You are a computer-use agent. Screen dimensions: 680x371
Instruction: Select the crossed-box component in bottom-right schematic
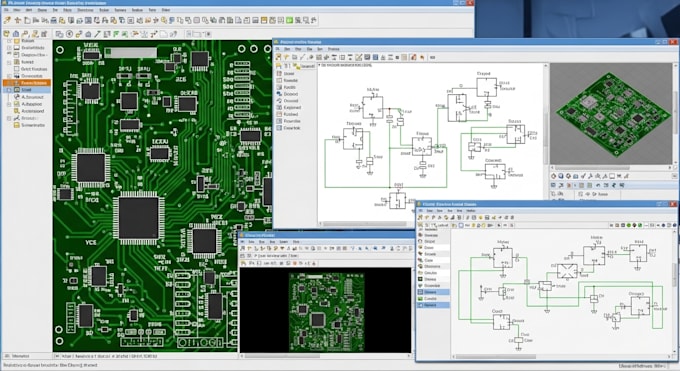[567, 271]
